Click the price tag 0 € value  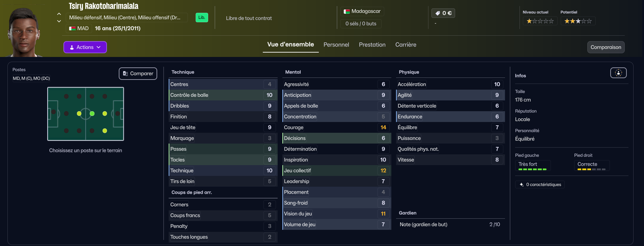[443, 13]
